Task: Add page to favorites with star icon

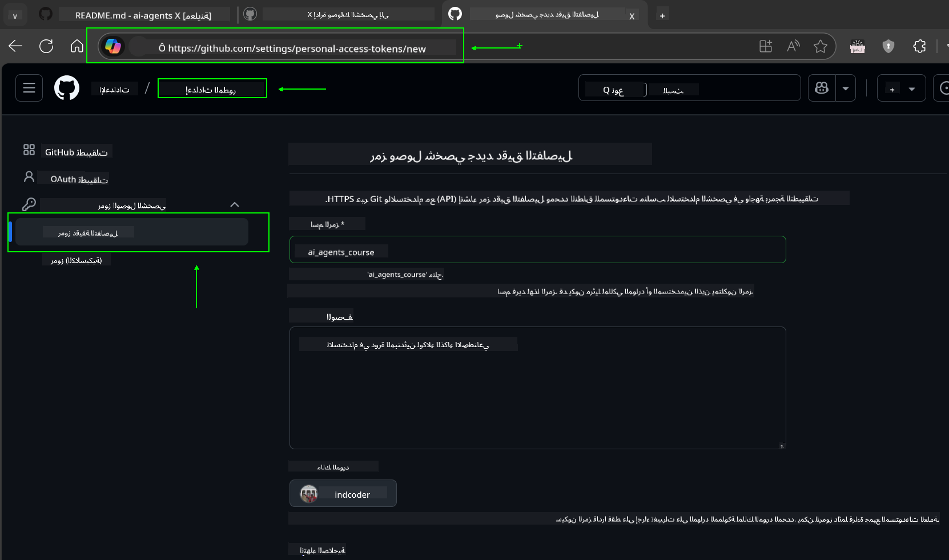Action: 821,46
